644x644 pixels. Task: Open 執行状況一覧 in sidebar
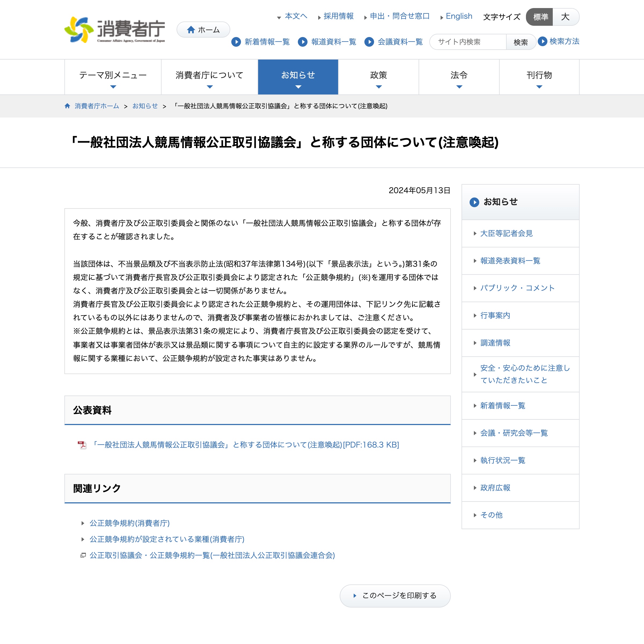coord(520,460)
